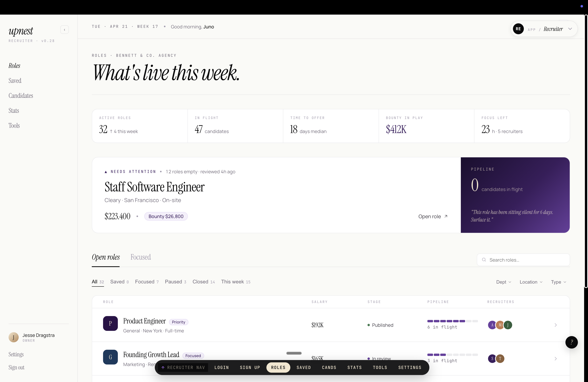Click SIGN UP in the bottom nav bar

[x=250, y=367]
